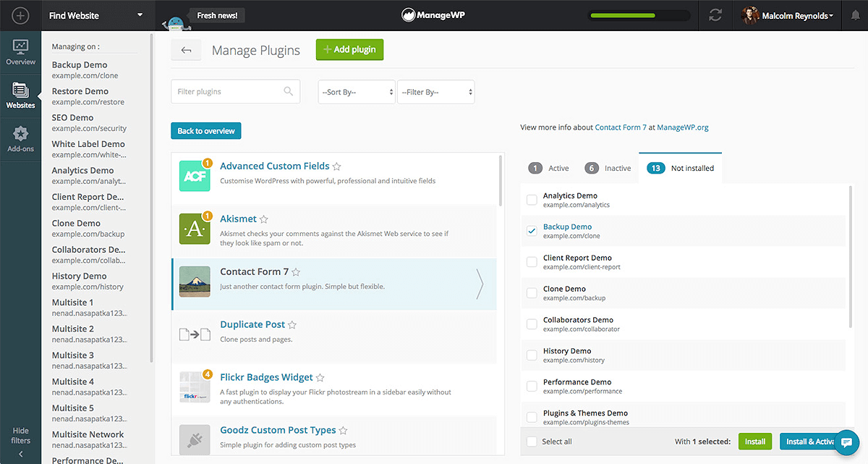The image size is (868, 464).
Task: Select Multisite 1 in site list
Action: point(90,308)
